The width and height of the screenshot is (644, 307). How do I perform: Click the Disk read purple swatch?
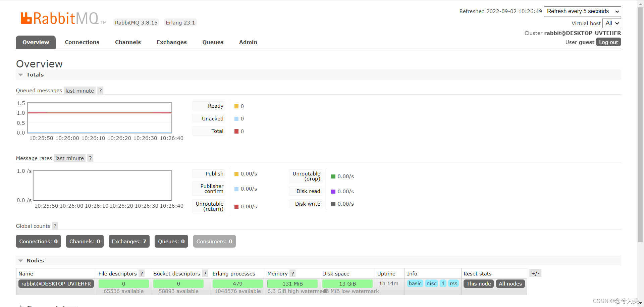click(x=333, y=192)
